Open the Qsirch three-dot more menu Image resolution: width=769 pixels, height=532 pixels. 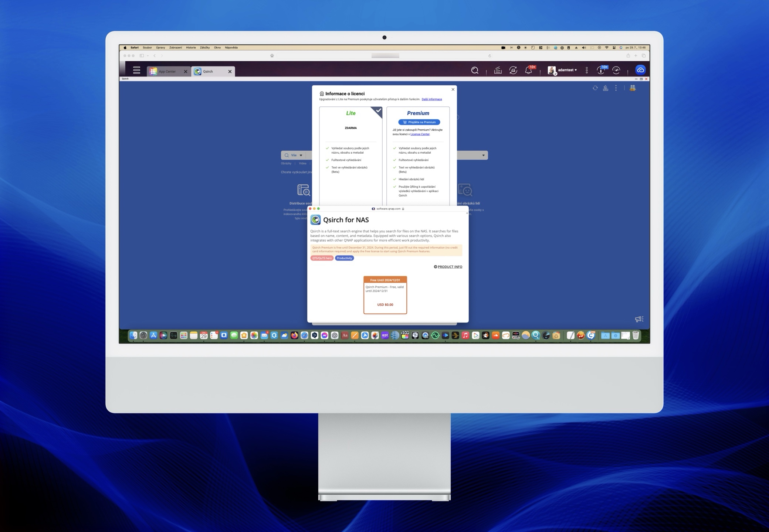coord(616,88)
